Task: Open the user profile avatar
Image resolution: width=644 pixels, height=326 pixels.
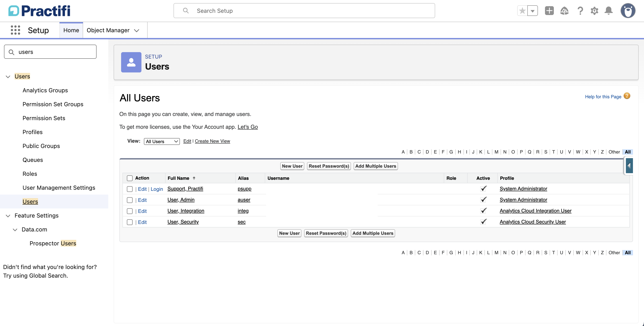Action: (628, 11)
